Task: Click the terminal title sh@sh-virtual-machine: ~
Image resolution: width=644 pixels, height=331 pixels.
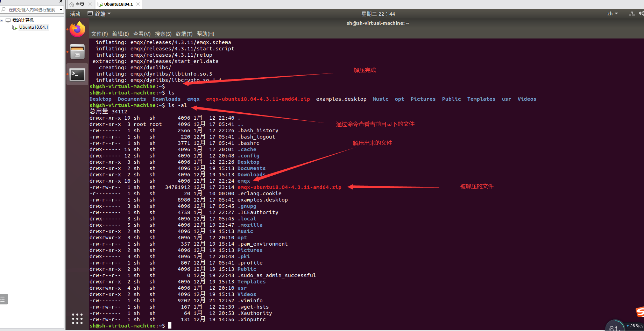Action: point(378,23)
